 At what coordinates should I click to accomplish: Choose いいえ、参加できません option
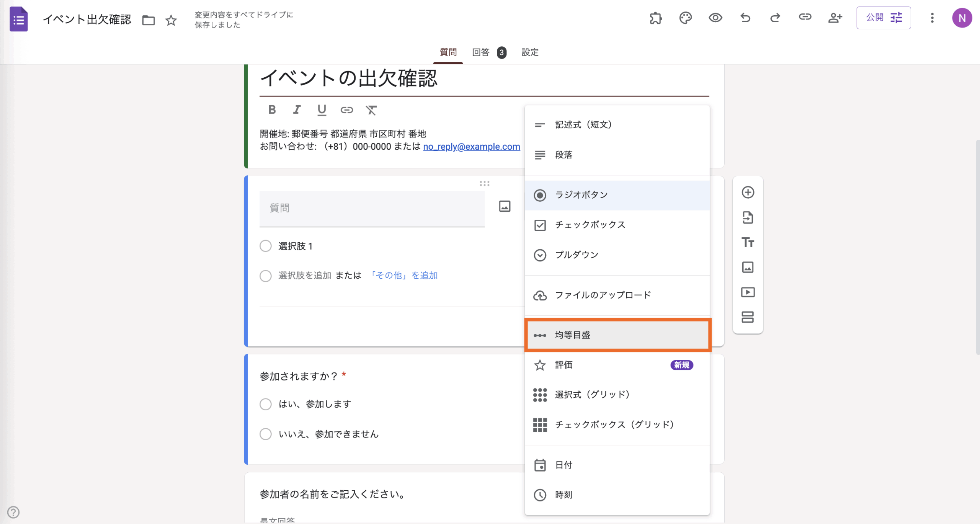tap(266, 434)
